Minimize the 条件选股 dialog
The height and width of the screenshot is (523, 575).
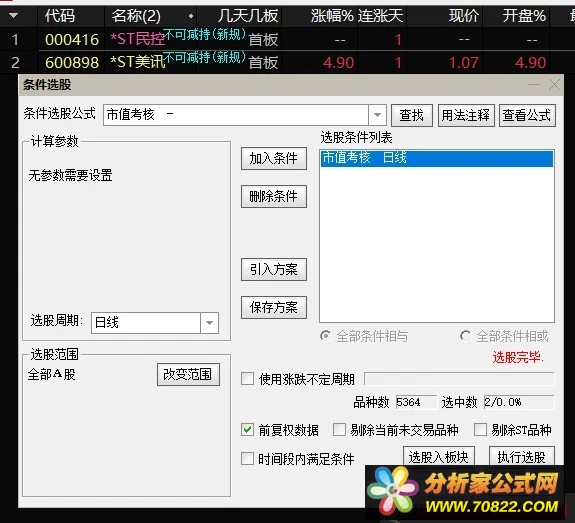point(534,85)
